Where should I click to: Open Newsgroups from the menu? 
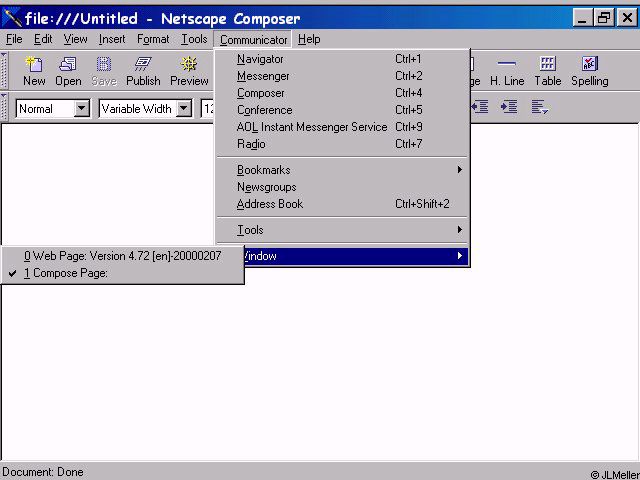pos(342,187)
